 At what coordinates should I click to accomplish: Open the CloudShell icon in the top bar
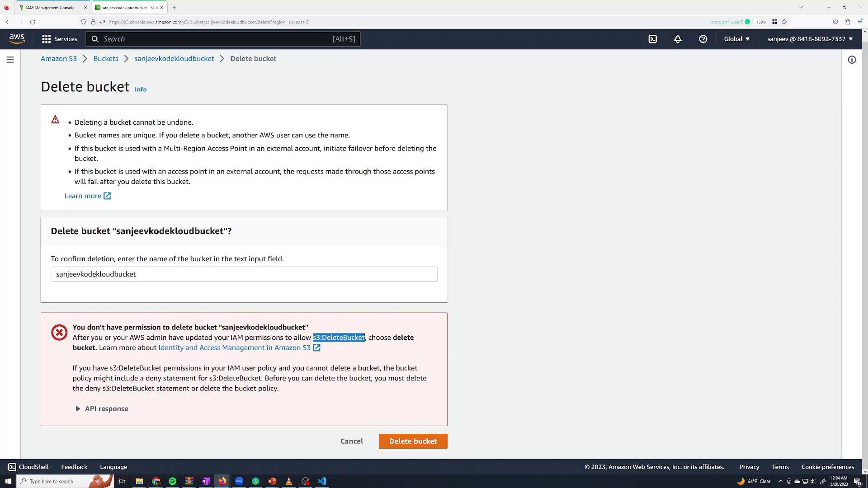(x=652, y=39)
